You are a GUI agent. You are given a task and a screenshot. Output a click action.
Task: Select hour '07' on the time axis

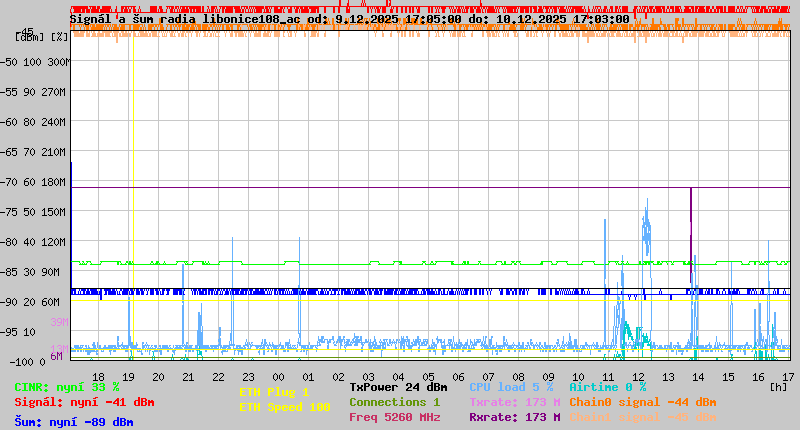click(488, 377)
